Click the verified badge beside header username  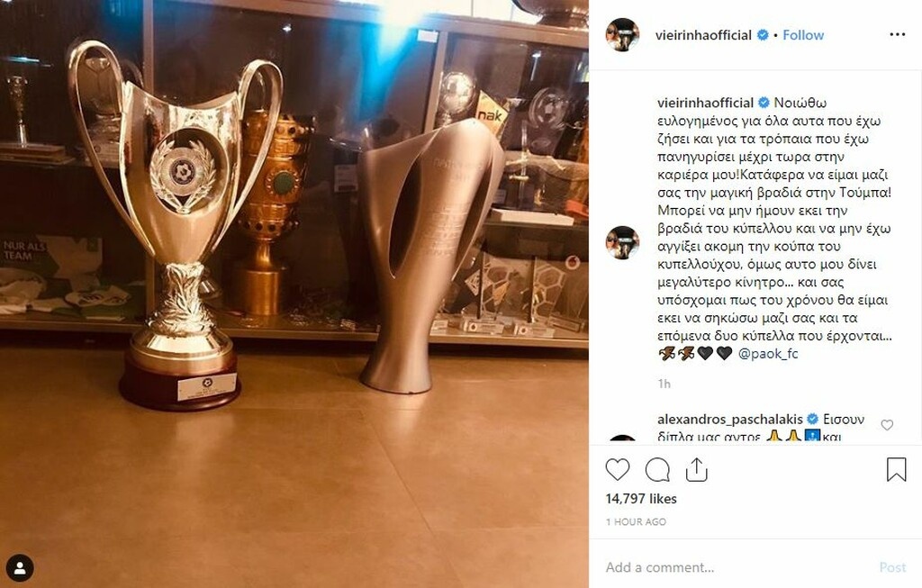coord(763,35)
